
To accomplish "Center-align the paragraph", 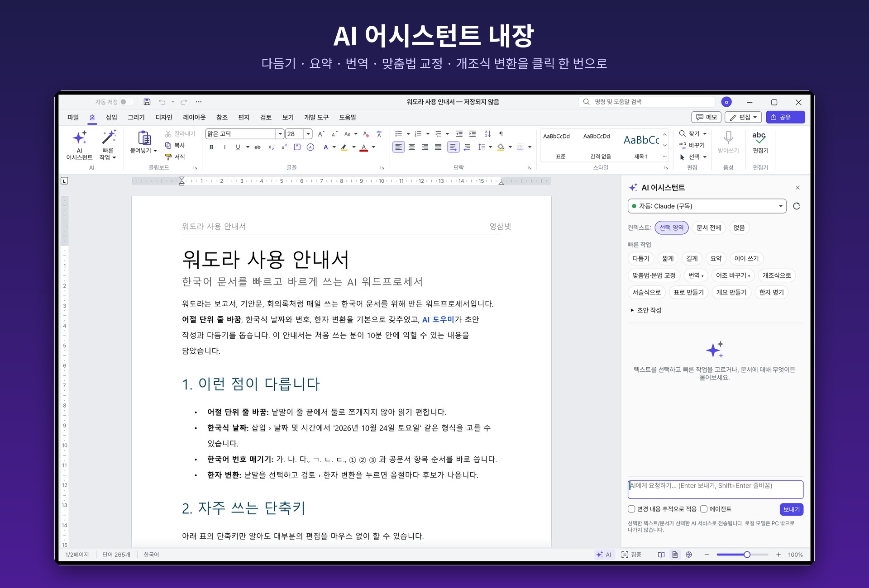I will [412, 147].
